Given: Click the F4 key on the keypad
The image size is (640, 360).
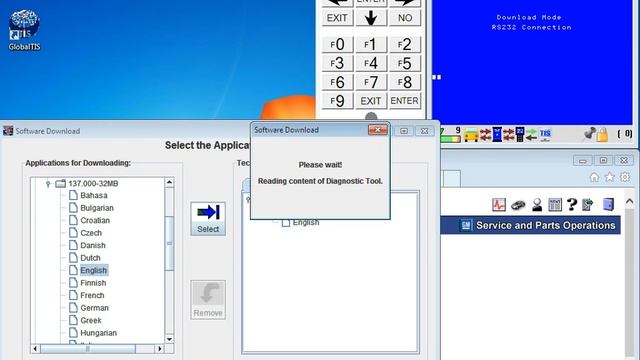Looking at the screenshot, I should pyautogui.click(x=371, y=63).
